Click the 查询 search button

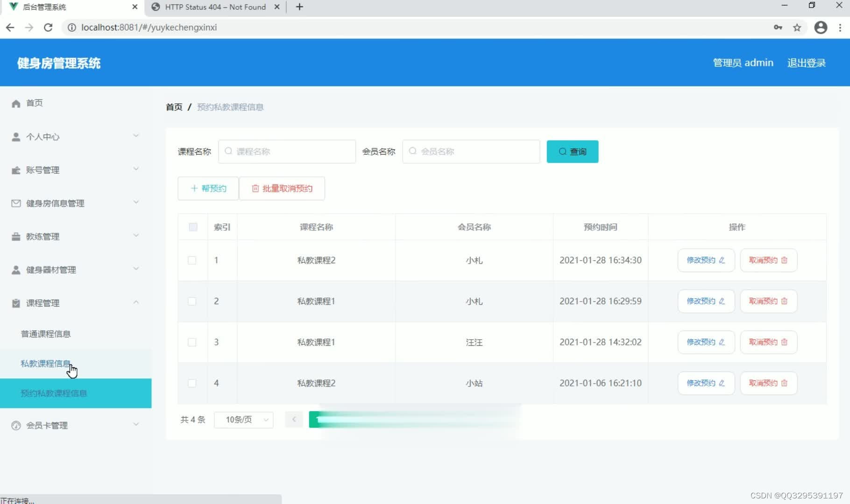click(x=573, y=152)
